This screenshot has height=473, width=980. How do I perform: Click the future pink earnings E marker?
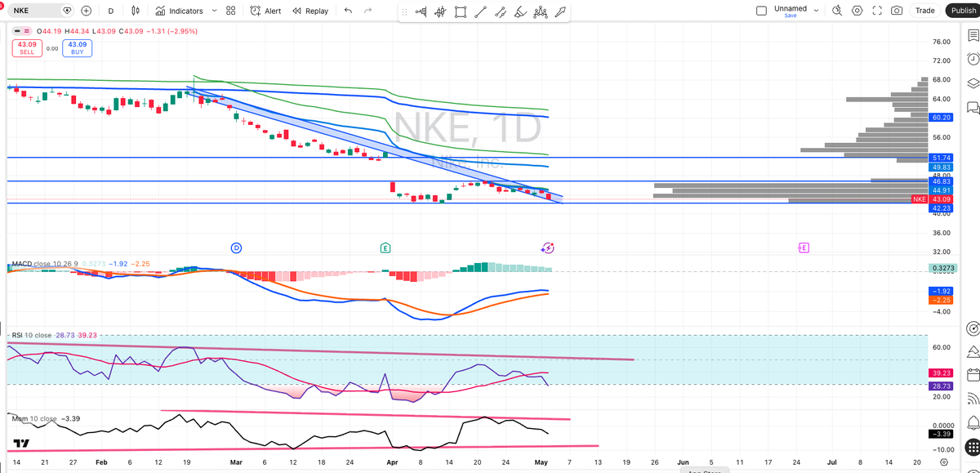tap(804, 247)
